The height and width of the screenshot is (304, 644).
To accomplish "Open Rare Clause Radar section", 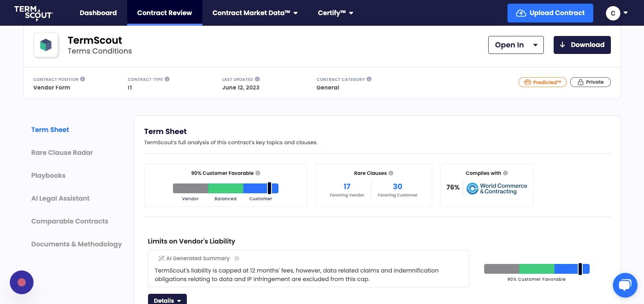I will click(62, 153).
